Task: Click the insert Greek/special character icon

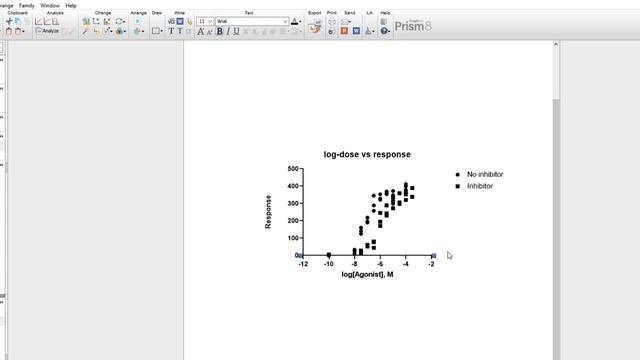Action: (171, 21)
